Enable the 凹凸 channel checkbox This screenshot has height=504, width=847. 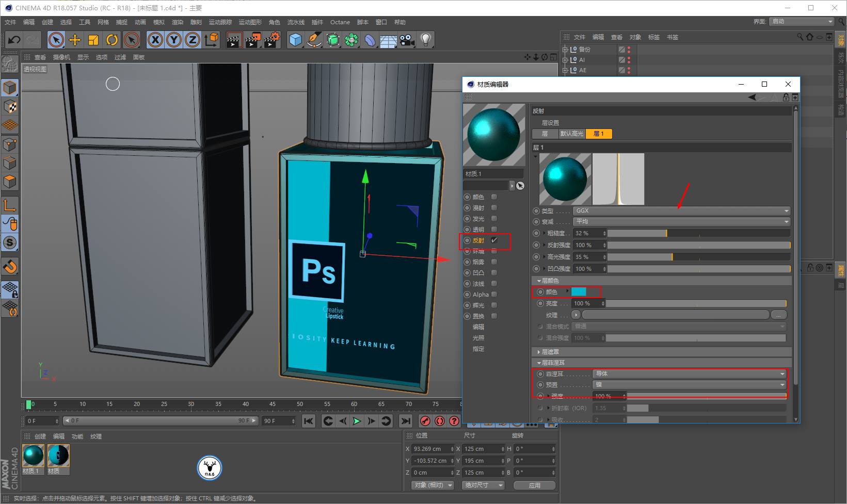pyautogui.click(x=494, y=272)
